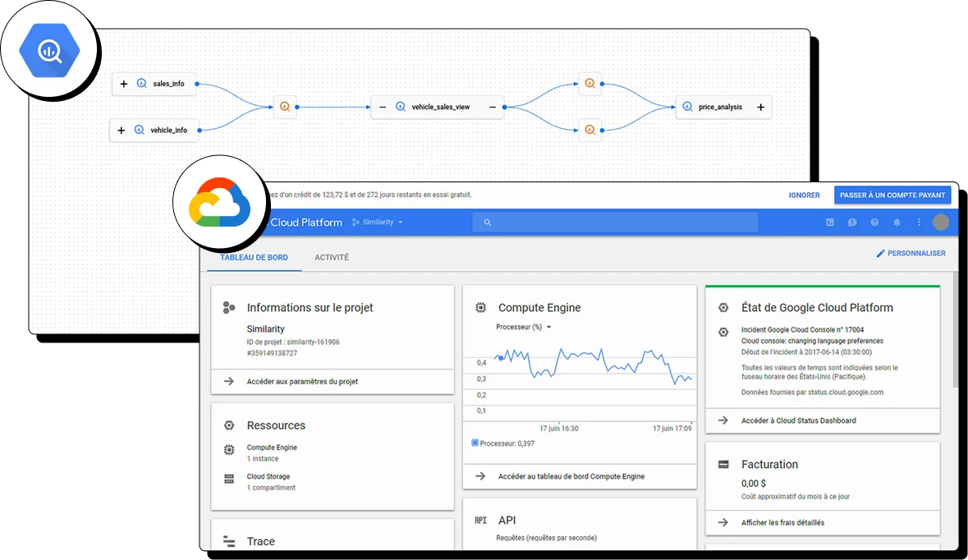The height and width of the screenshot is (560, 968).
Task: Click the API card icon
Action: 480,520
